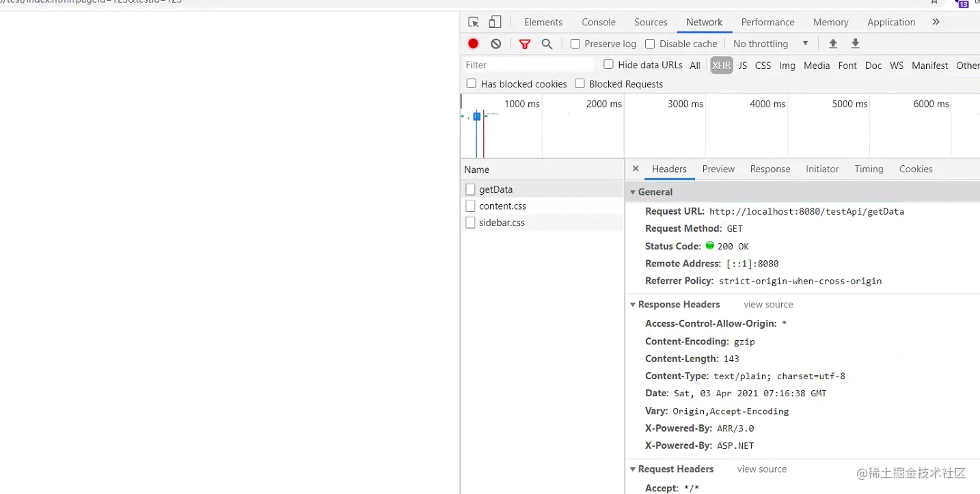Export HAR file download arrow icon

(855, 44)
